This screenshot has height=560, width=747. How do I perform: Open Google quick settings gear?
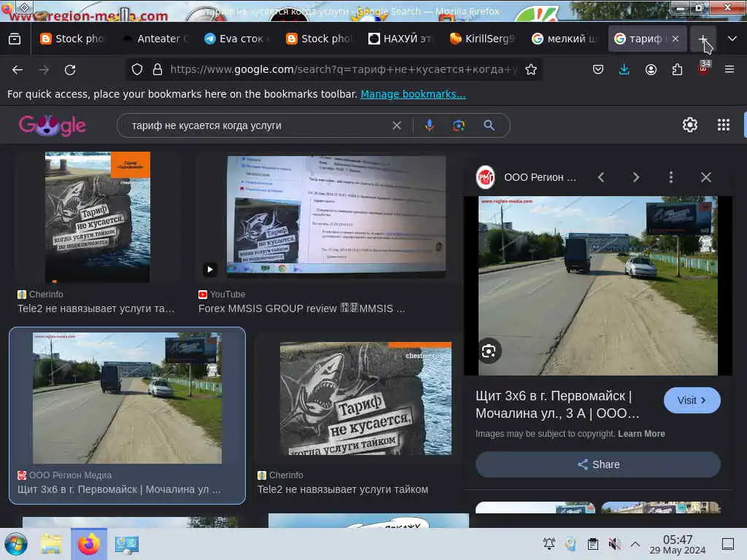point(690,125)
